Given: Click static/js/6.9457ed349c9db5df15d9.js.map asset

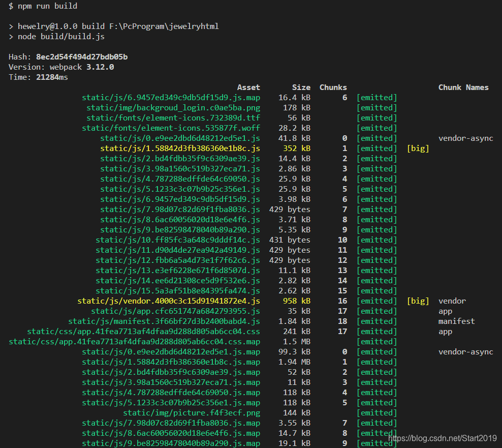Looking at the screenshot, I should click(x=171, y=98).
